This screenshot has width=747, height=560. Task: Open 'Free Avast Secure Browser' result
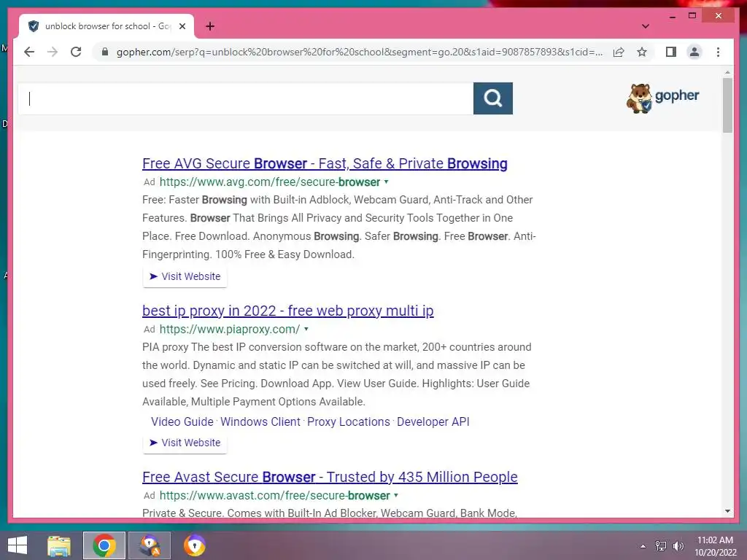point(330,477)
